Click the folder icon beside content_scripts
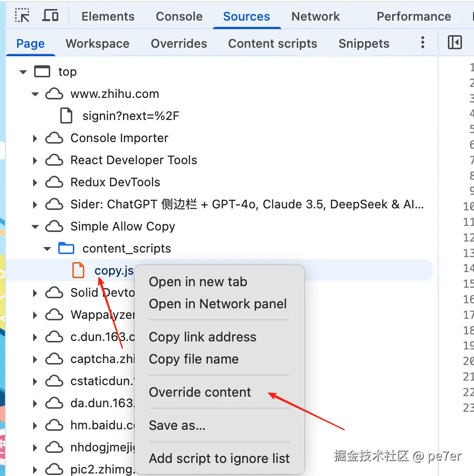Viewport: 474px width, 476px height. tap(66, 249)
